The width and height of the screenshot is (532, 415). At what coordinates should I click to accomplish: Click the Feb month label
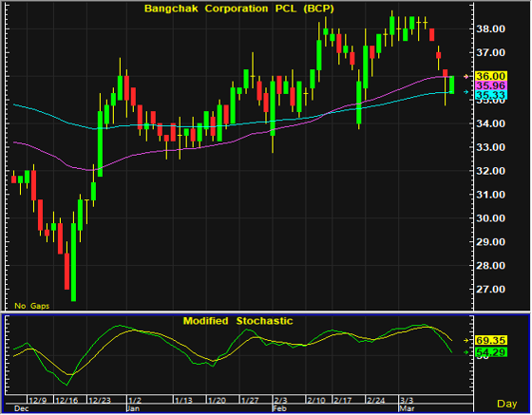(280, 408)
